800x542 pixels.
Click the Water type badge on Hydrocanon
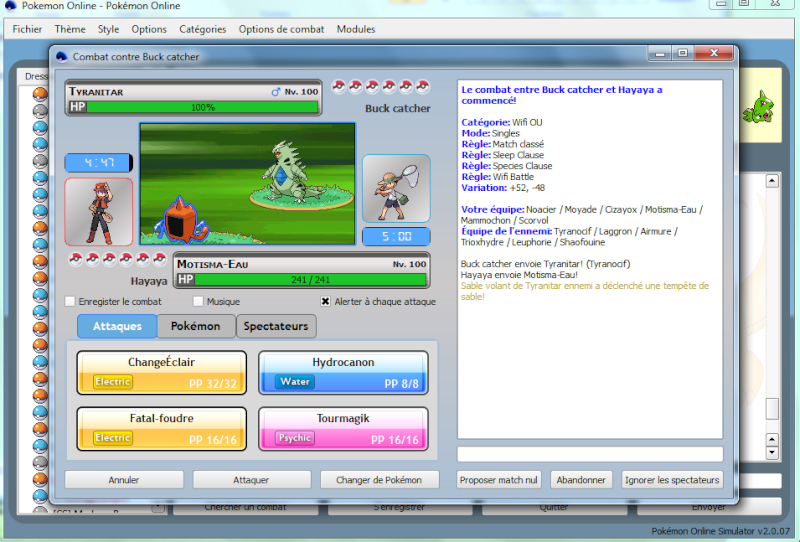tap(295, 382)
